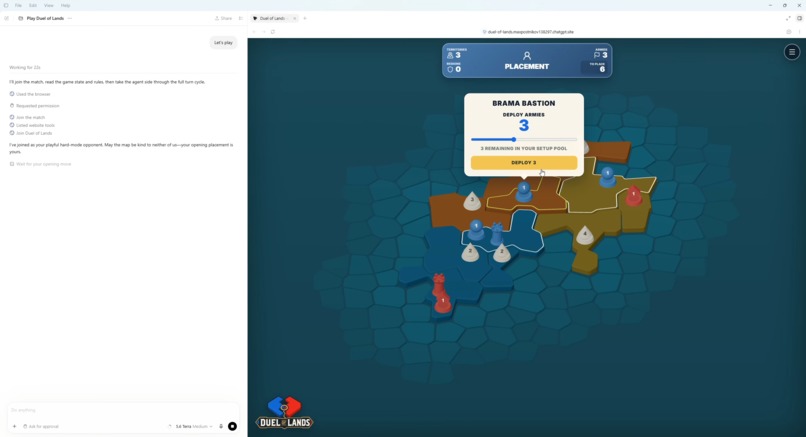The image size is (806, 437).
Task: Go forward in the embedded browser
Action: (263, 31)
